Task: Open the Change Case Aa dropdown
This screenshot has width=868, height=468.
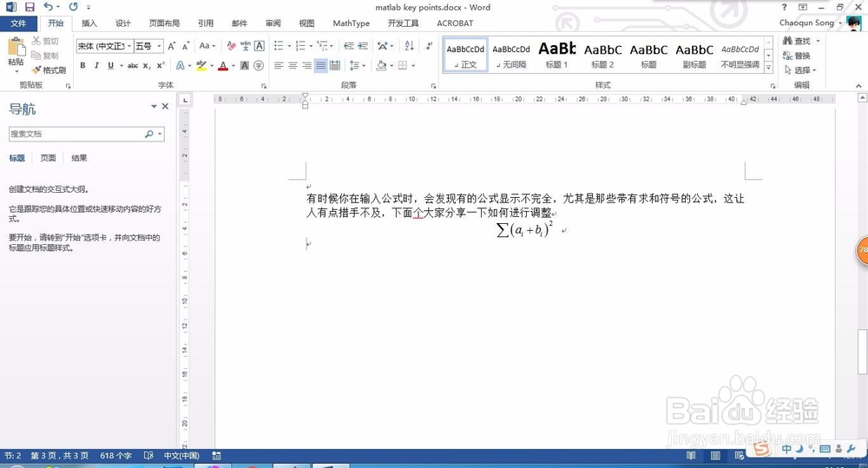Action: (207, 46)
